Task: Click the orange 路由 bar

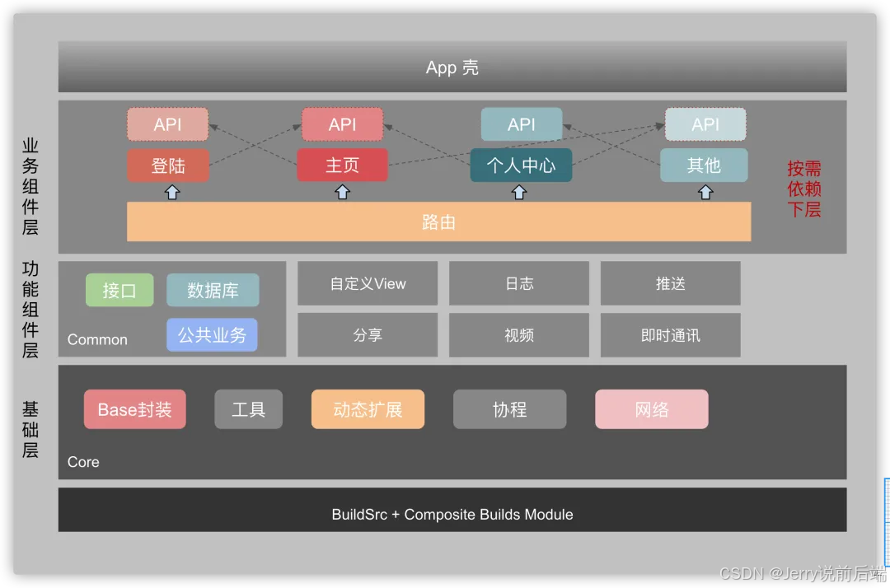Action: click(x=438, y=222)
